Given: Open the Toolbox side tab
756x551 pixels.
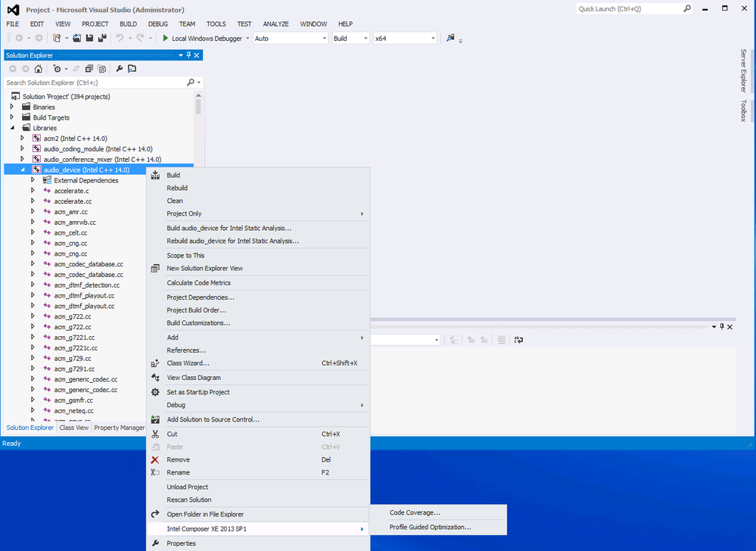Looking at the screenshot, I should coord(743,111).
